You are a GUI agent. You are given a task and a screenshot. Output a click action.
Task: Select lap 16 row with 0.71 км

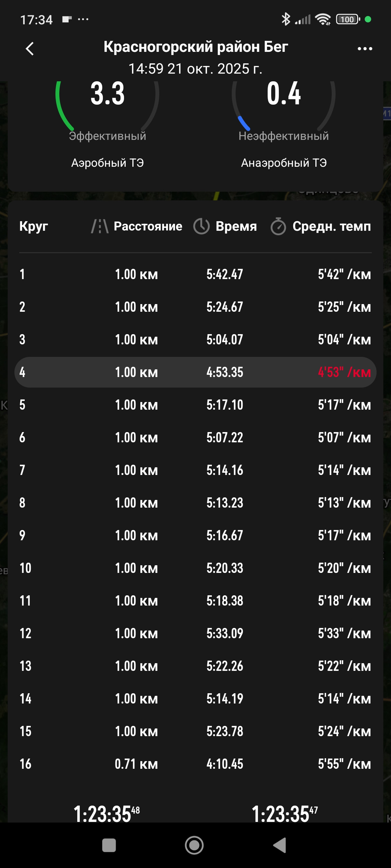[x=195, y=764]
